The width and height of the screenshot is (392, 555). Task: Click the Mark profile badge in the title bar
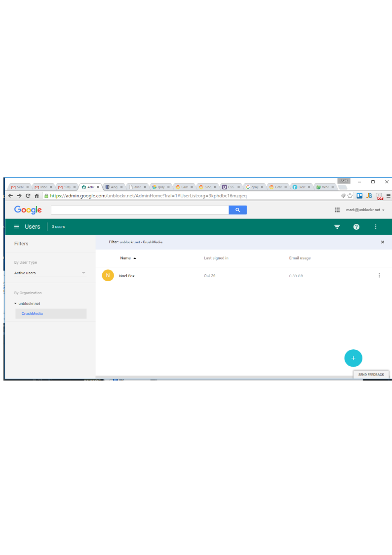click(344, 181)
